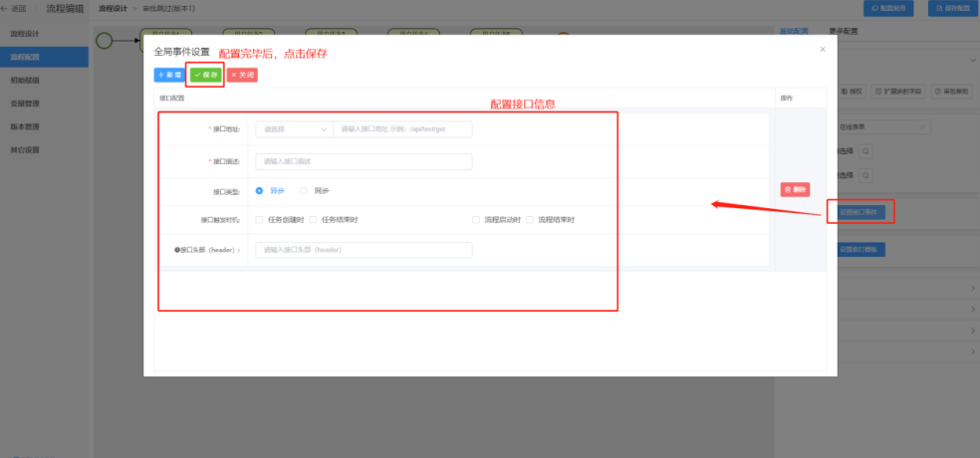Click the upper search icon beside 选择
The height and width of the screenshot is (458, 980).
coord(865,151)
